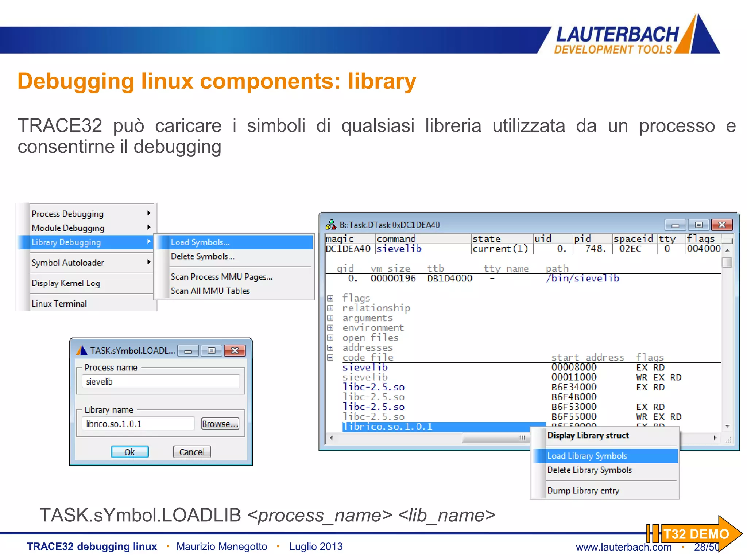Click Delete Symbols... in submenu
This screenshot has width=747, height=560.
click(x=235, y=256)
